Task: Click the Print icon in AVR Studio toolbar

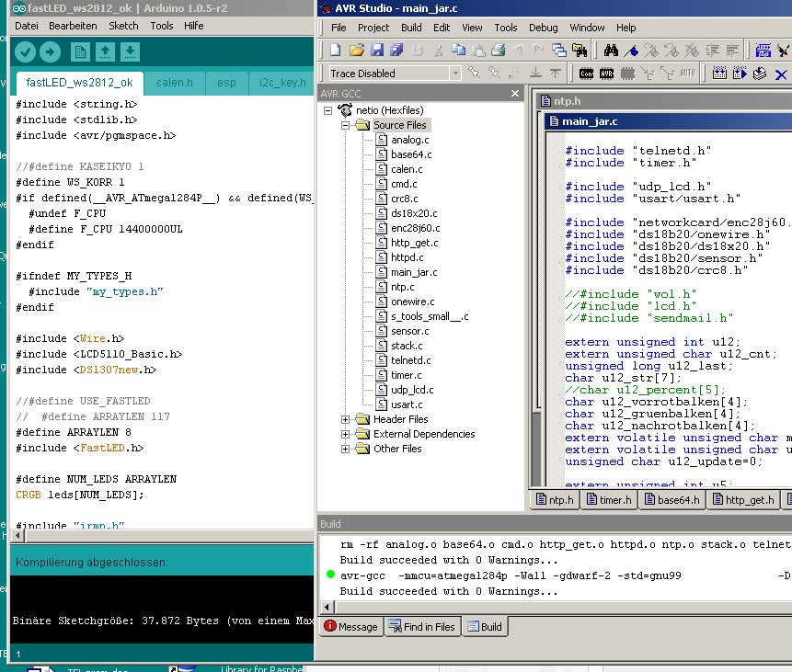Action: (x=498, y=50)
